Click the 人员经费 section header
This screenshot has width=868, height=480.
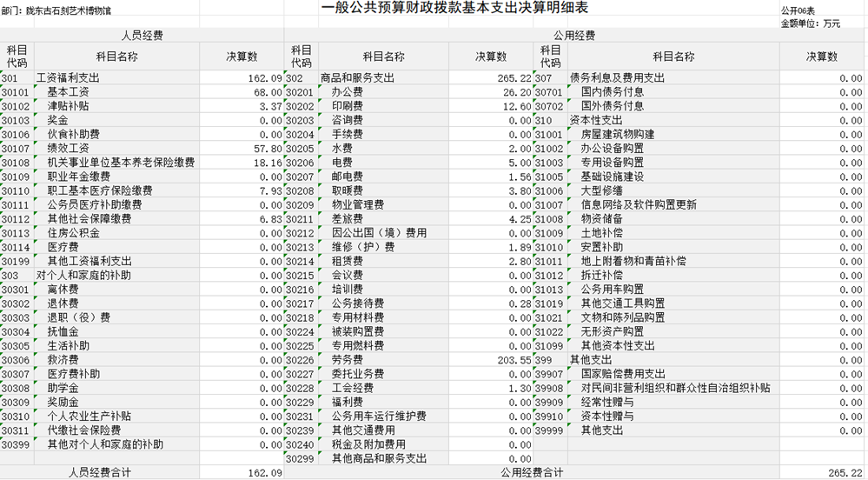click(142, 36)
